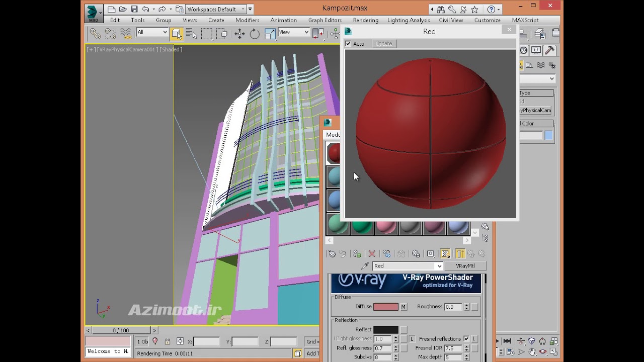The height and width of the screenshot is (362, 644).
Task: Click the VRayMtl material type button
Action: point(465,266)
